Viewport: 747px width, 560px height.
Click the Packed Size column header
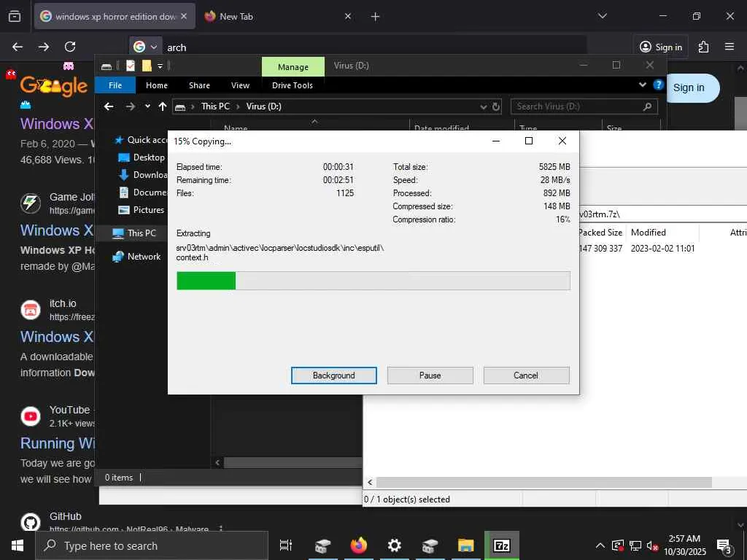click(x=600, y=233)
